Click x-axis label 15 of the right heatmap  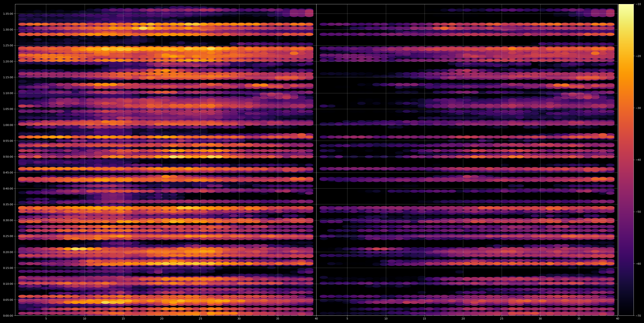click(425, 319)
